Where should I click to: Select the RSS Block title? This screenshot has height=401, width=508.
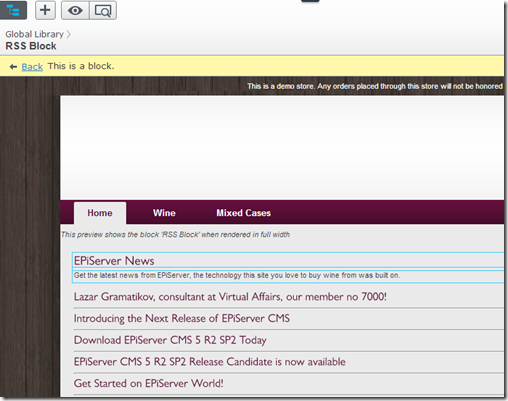click(31, 46)
